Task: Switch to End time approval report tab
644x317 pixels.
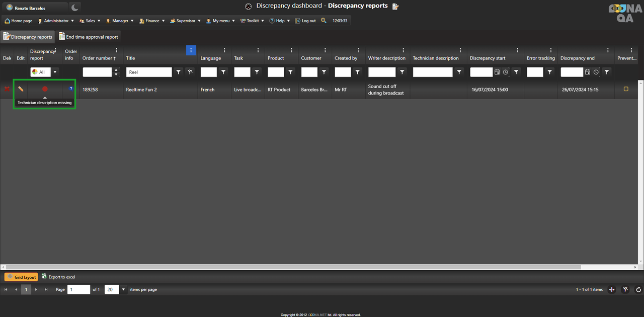Action: pos(89,37)
